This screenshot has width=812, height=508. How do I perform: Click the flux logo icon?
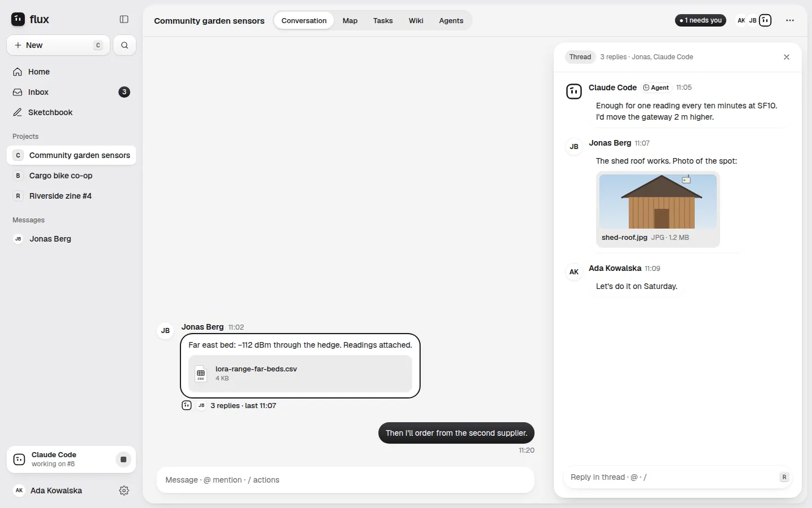tap(18, 19)
